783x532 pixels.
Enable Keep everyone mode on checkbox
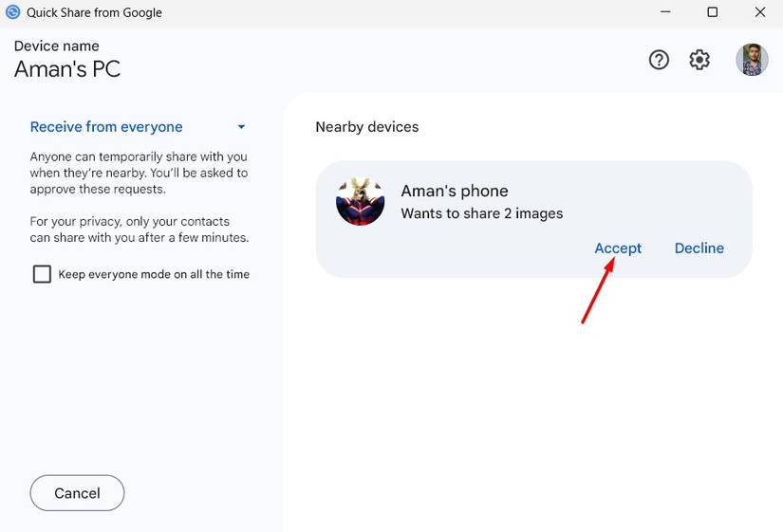coord(42,274)
